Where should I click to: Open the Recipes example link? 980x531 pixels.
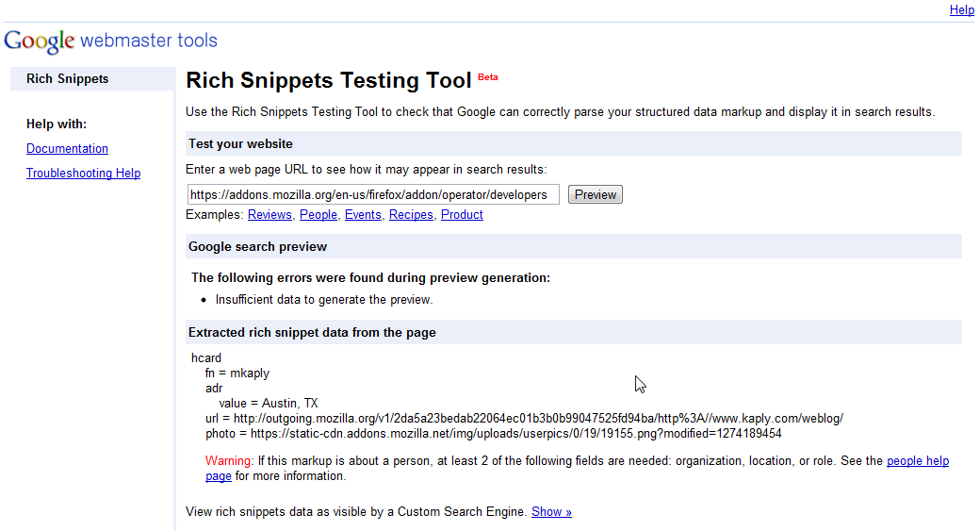[x=411, y=214]
